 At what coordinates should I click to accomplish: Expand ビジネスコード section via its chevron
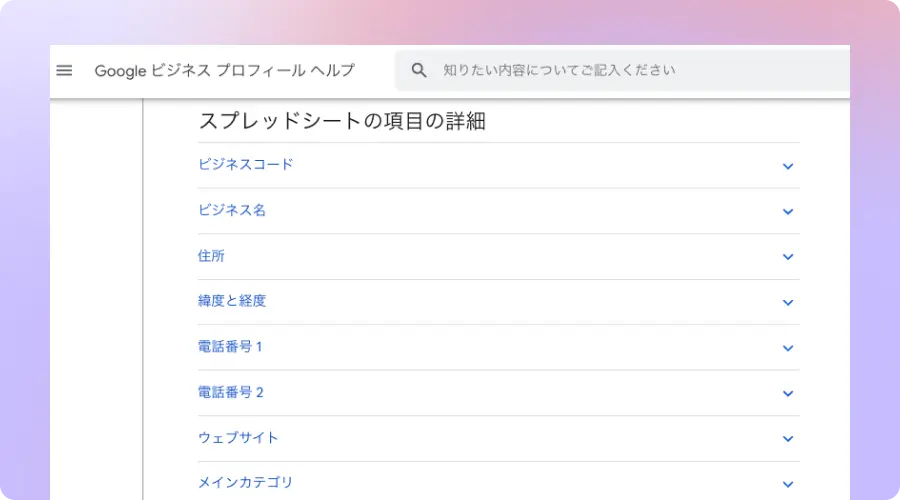pyautogui.click(x=788, y=166)
